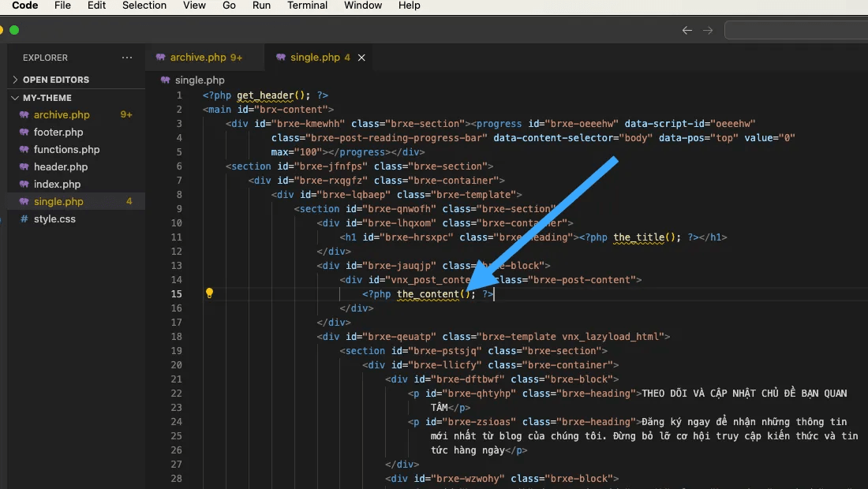Click line number 18 in the gutter
The height and width of the screenshot is (489, 868).
176,337
